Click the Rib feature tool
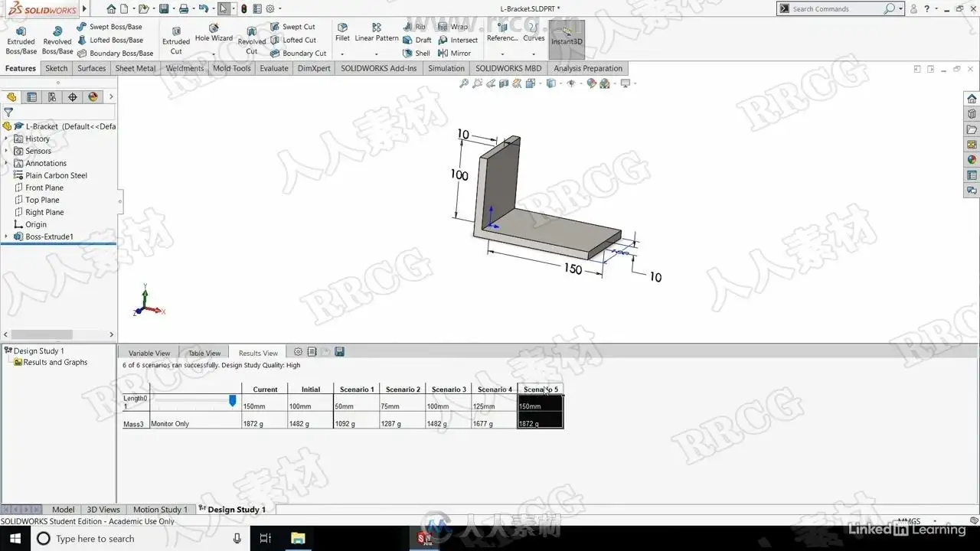This screenshot has height=551, width=980. tap(414, 27)
